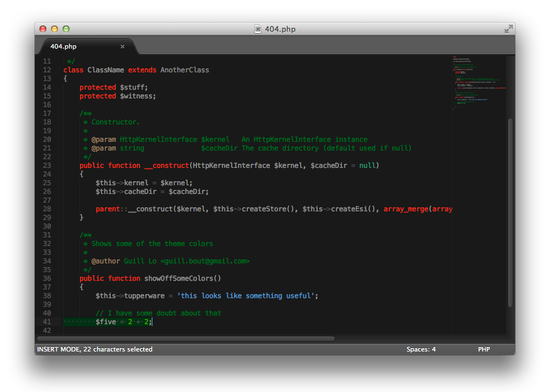Click the '@author' tag in the docblock
Image resolution: width=554 pixels, height=392 pixels.
coord(105,261)
